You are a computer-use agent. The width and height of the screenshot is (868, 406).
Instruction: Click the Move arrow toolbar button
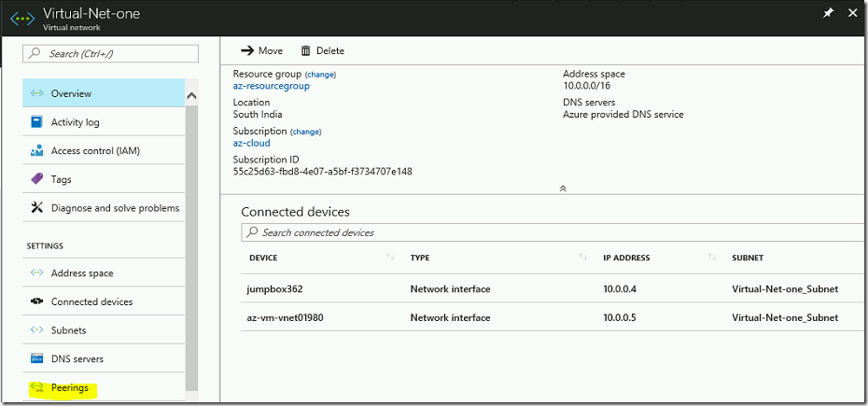click(262, 51)
